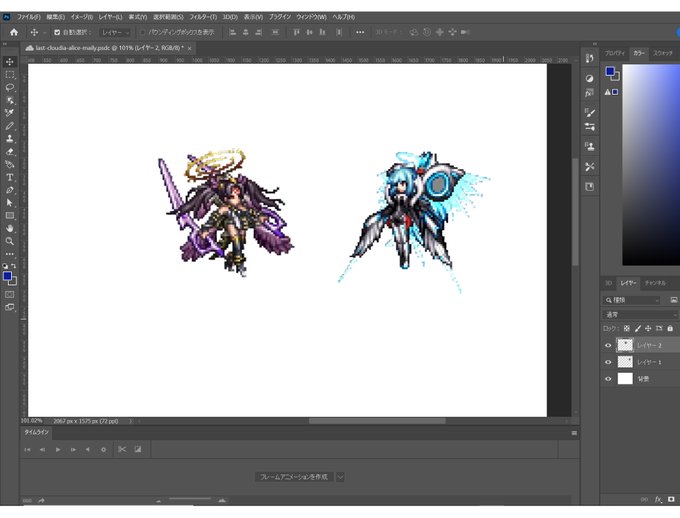Open the イメージ menu
The image size is (680, 518).
point(82,17)
